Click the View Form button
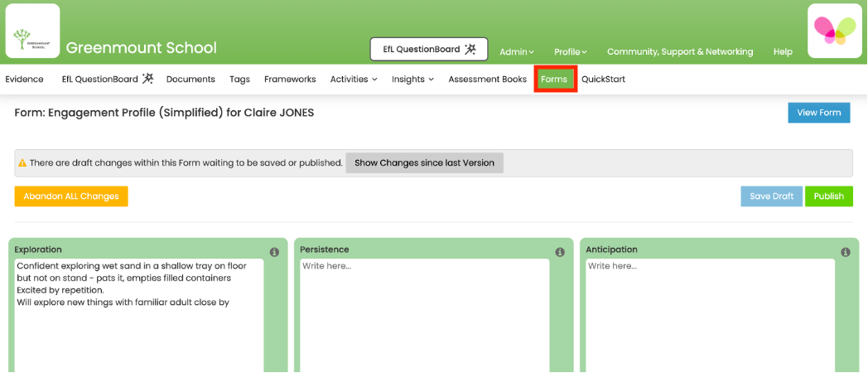 [819, 113]
